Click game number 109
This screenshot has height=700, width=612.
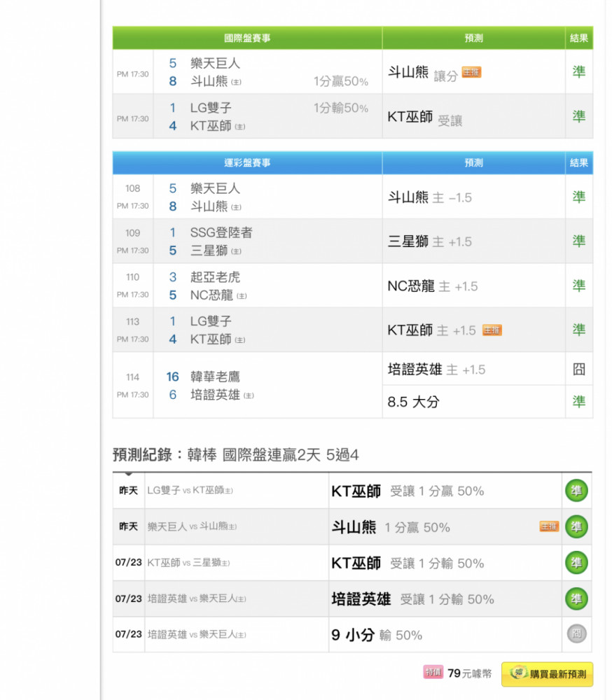(132, 232)
